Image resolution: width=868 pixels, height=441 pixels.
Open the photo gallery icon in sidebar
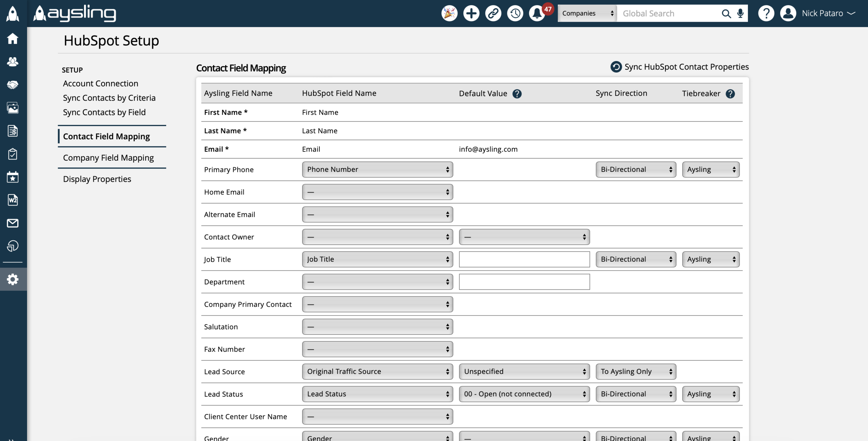point(13,108)
